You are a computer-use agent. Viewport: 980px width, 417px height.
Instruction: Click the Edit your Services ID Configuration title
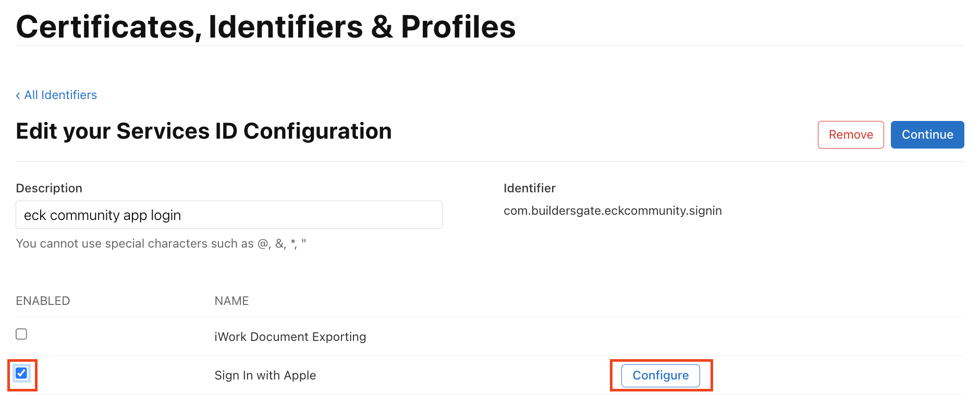click(204, 131)
